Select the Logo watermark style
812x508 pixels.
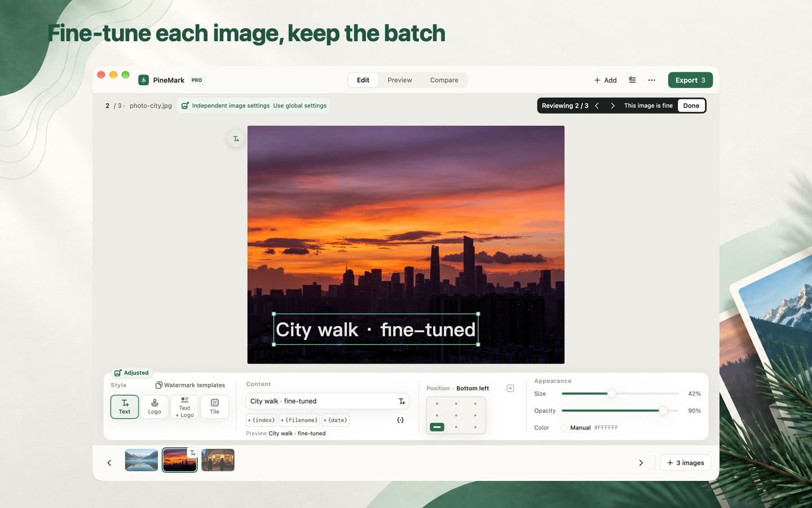[x=155, y=406]
